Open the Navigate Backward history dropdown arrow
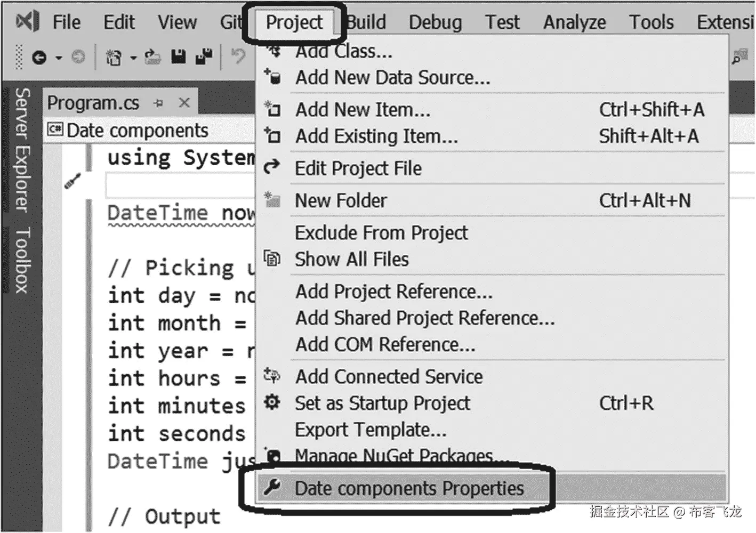This screenshot has width=756, height=533. 59,58
